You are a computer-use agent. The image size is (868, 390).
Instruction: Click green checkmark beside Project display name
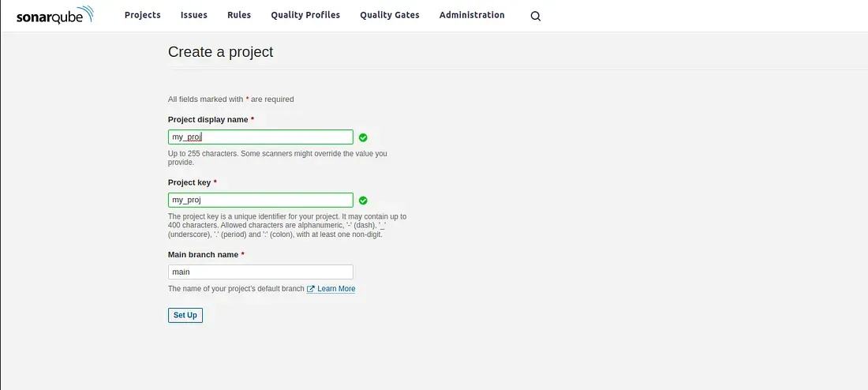click(363, 137)
